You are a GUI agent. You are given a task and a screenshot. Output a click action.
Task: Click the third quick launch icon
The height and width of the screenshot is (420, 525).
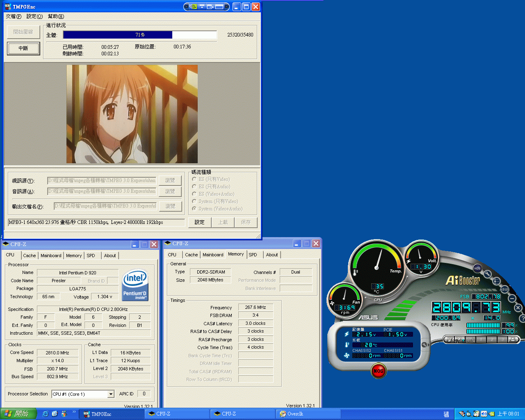click(x=64, y=414)
